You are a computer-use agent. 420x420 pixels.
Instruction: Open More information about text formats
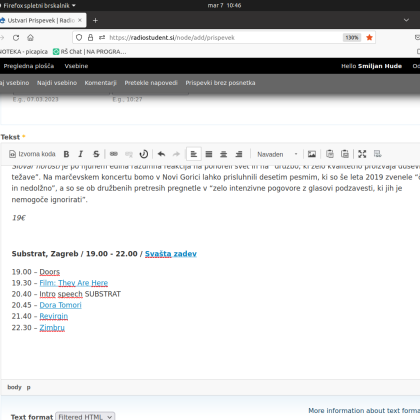click(364, 410)
